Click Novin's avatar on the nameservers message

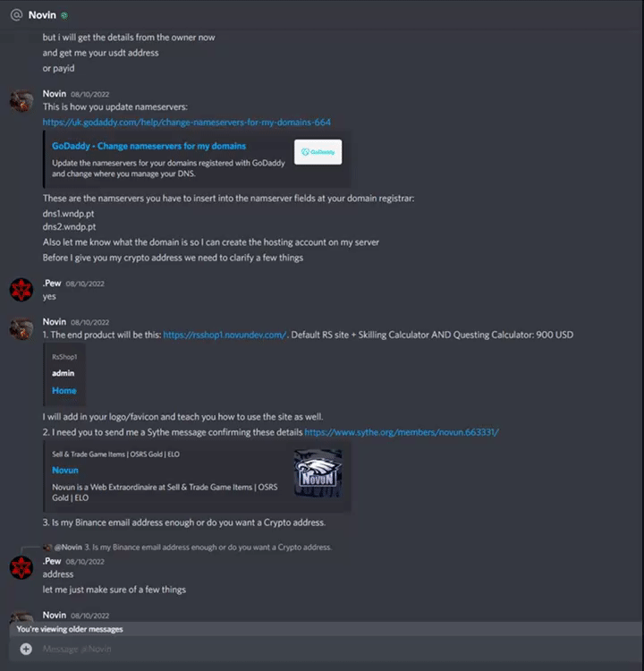(21, 101)
